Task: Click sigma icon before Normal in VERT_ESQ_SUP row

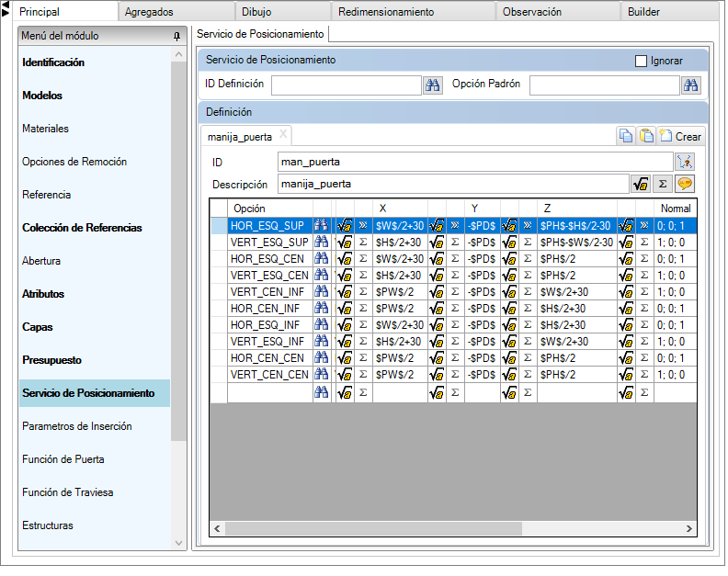Action: (644, 243)
